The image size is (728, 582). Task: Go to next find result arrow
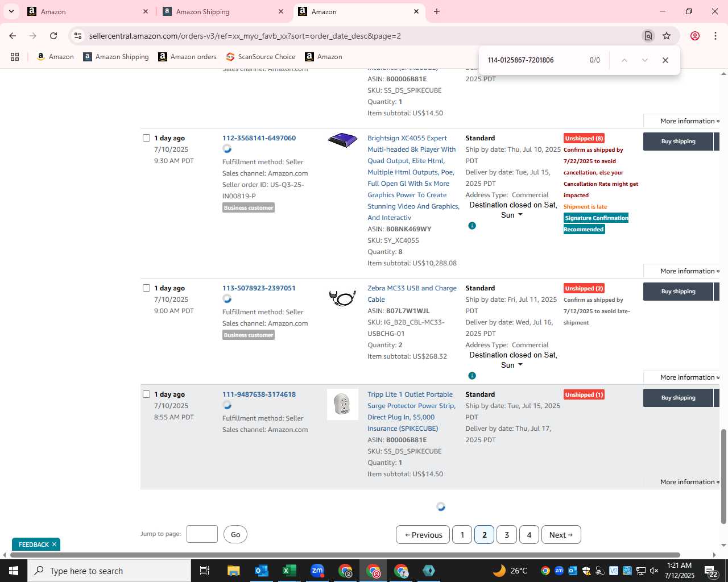pos(644,60)
